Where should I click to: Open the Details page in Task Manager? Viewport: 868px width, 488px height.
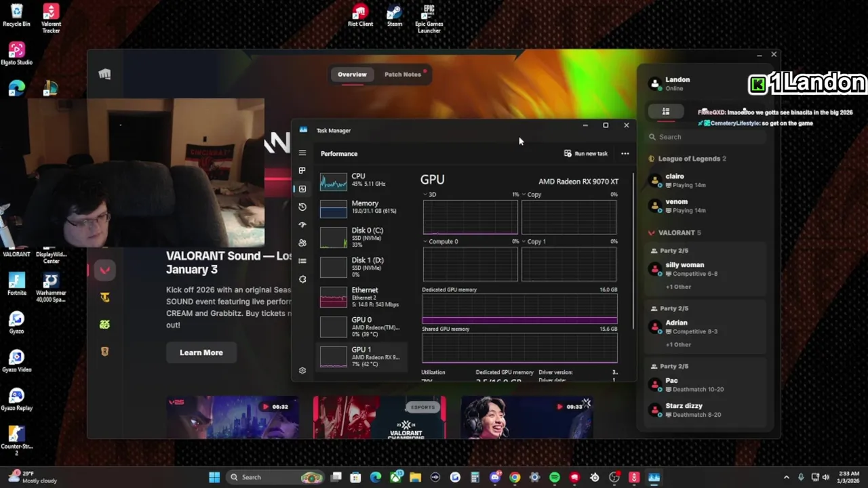[x=302, y=261]
